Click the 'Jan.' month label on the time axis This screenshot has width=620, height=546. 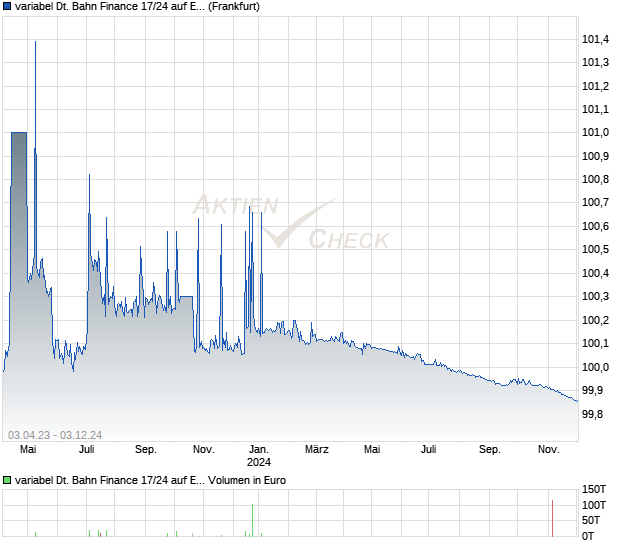coord(259,449)
